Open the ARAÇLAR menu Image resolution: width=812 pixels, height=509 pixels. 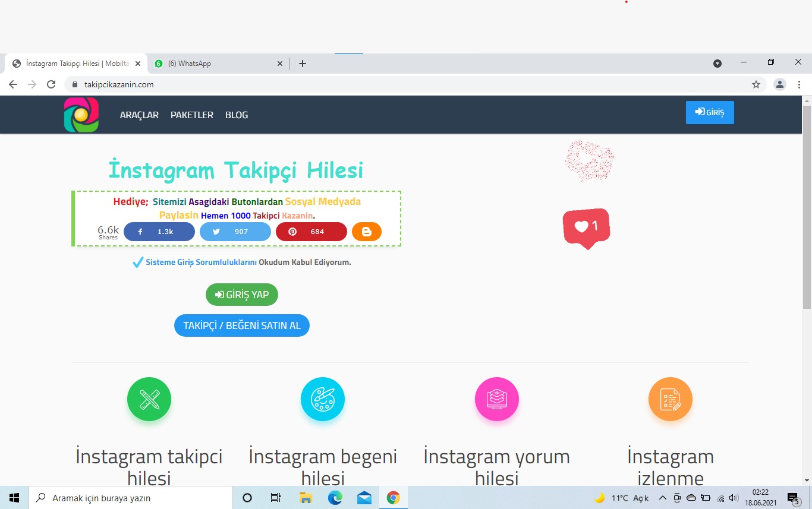pyautogui.click(x=139, y=115)
